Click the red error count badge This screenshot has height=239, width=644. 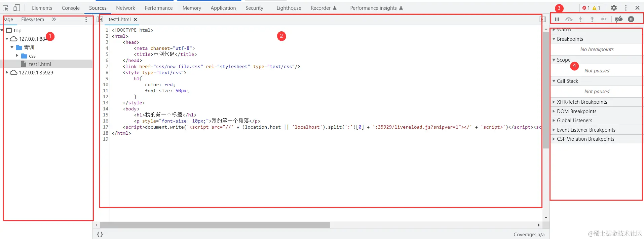(586, 8)
